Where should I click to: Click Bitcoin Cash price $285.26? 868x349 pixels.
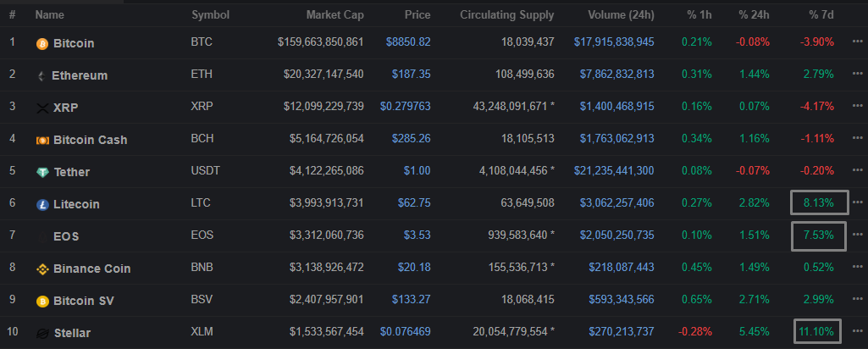click(x=412, y=138)
